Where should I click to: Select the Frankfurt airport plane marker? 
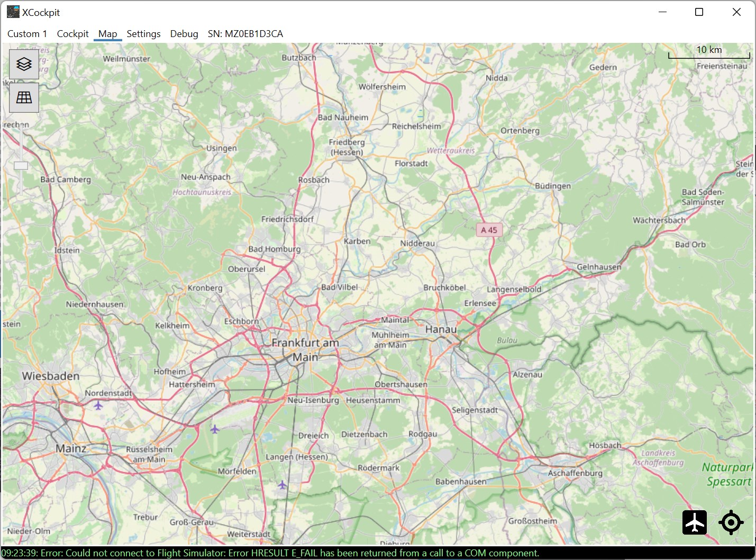point(214,429)
